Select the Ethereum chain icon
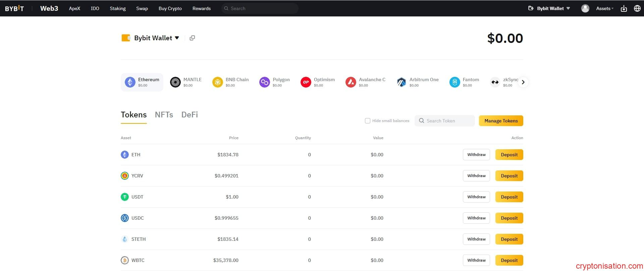Viewport: 644px width, 271px height. (x=130, y=82)
